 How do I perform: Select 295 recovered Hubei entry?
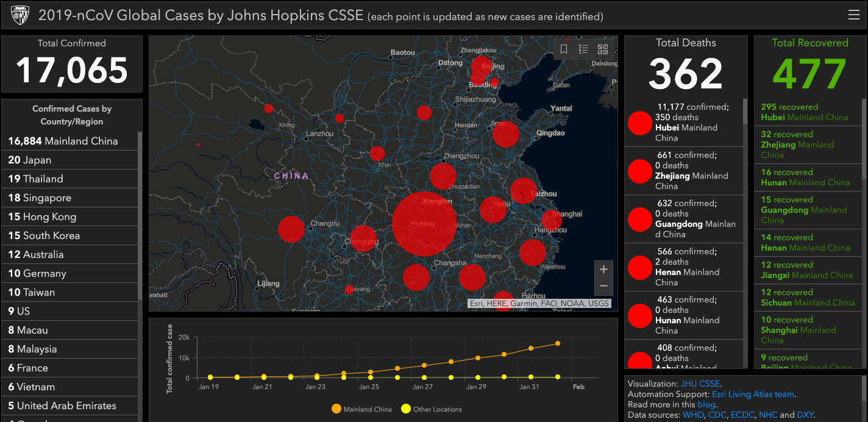(x=808, y=112)
